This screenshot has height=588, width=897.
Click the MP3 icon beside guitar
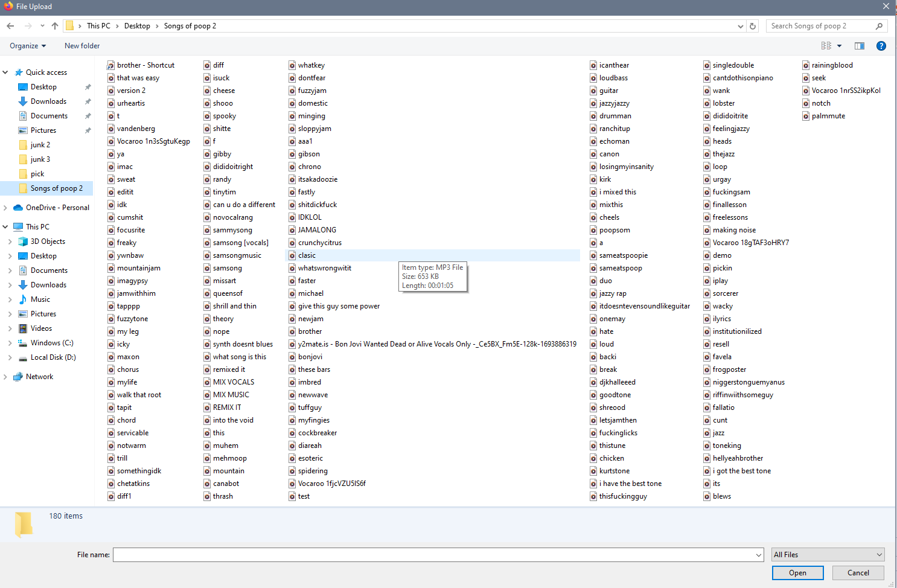[593, 91]
